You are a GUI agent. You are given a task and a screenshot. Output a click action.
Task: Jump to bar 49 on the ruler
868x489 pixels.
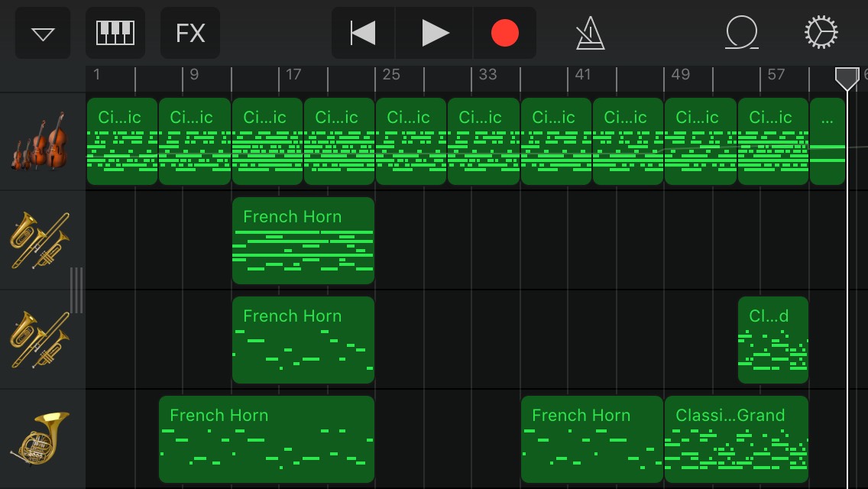click(680, 74)
